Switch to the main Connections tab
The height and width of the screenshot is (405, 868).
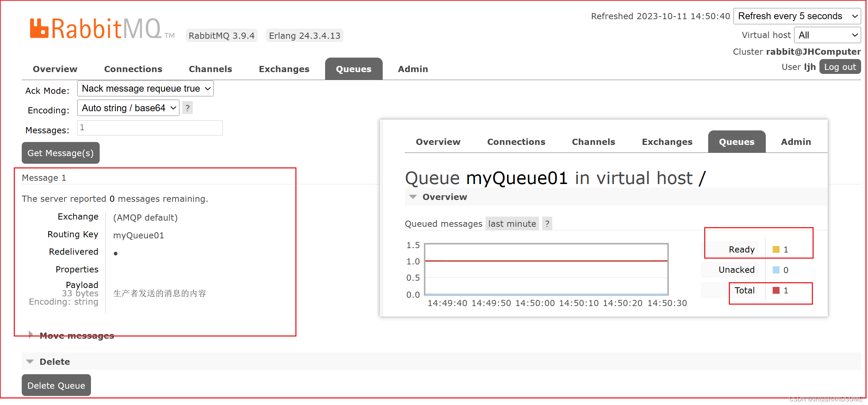coord(133,69)
